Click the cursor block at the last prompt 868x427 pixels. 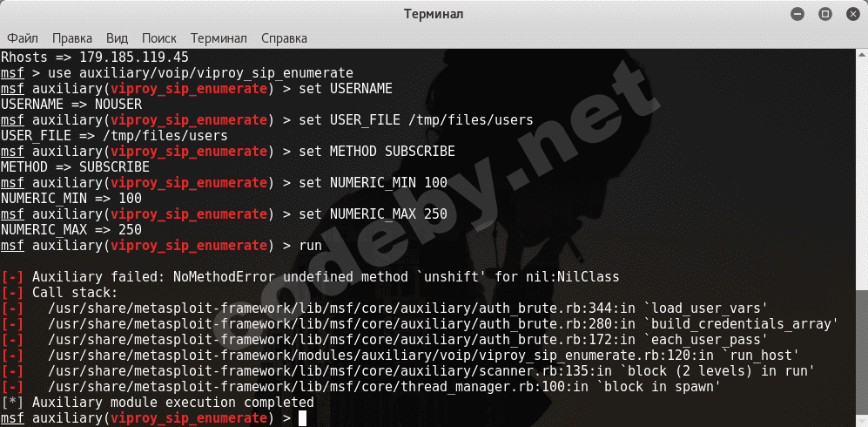pyautogui.click(x=302, y=418)
